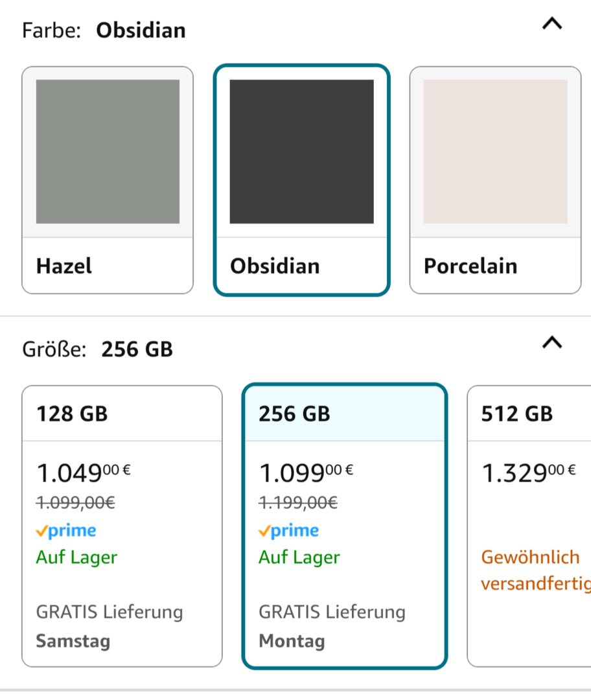Click the Hazel color name label
The width and height of the screenshot is (591, 700).
[64, 266]
